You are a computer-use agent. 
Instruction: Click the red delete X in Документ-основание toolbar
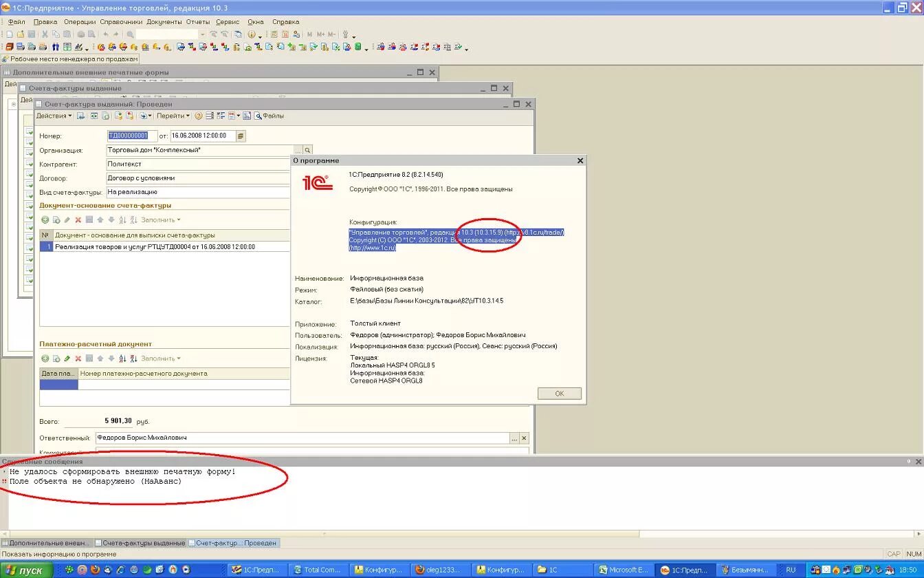coord(78,220)
